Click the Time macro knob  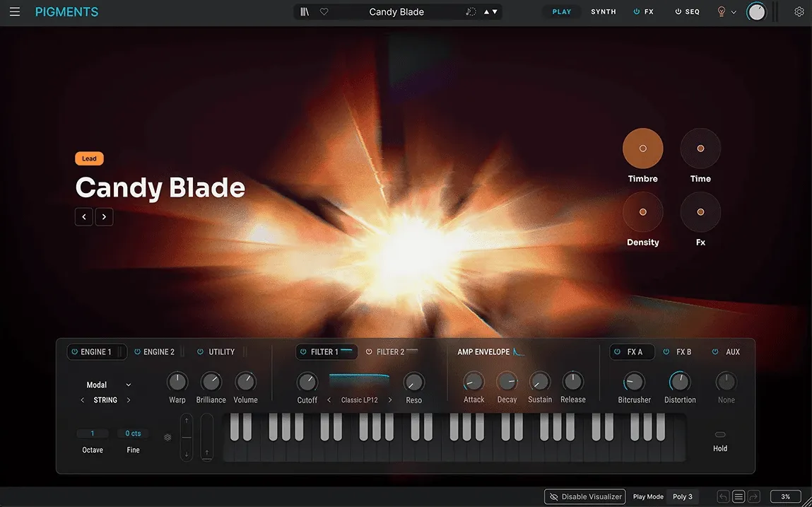tap(700, 148)
